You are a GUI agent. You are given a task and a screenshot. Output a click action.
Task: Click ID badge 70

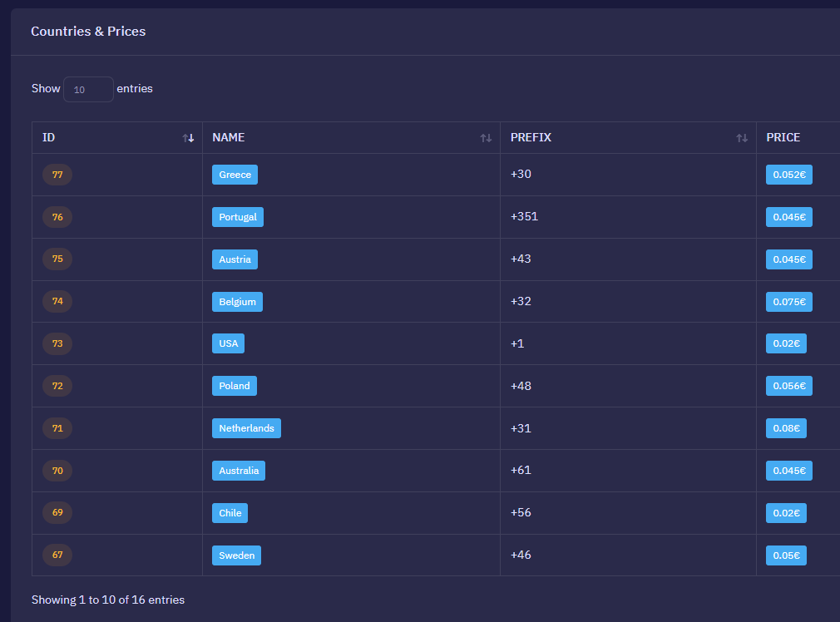click(x=57, y=471)
